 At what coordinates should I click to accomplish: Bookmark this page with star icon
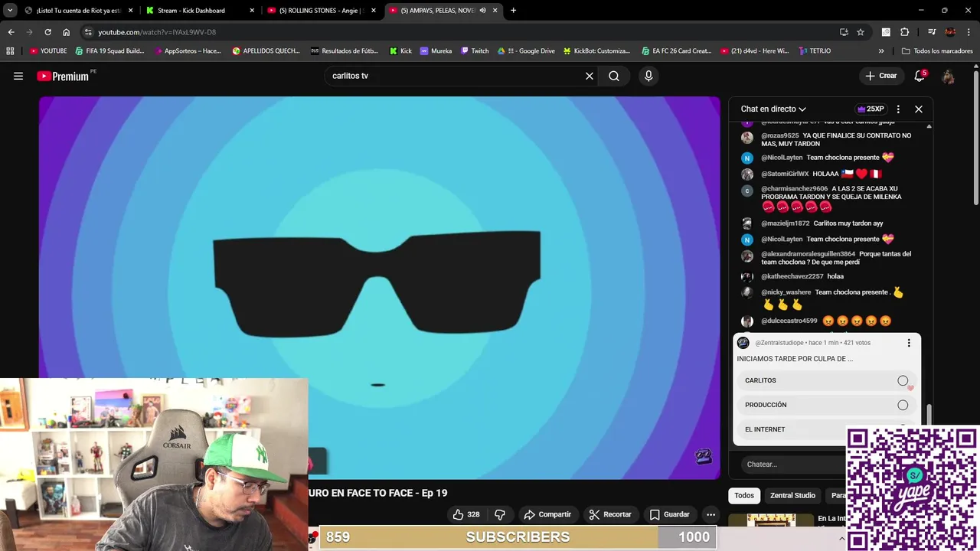[x=861, y=32]
